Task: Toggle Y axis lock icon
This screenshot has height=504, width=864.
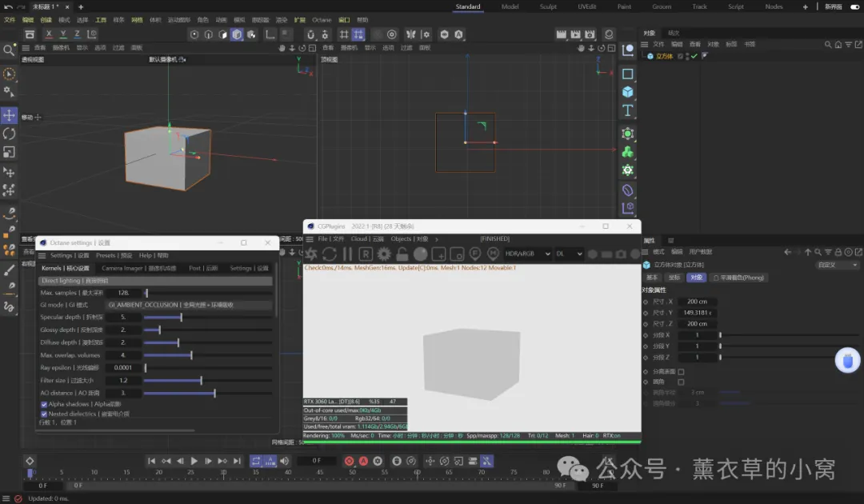Action: (63, 34)
